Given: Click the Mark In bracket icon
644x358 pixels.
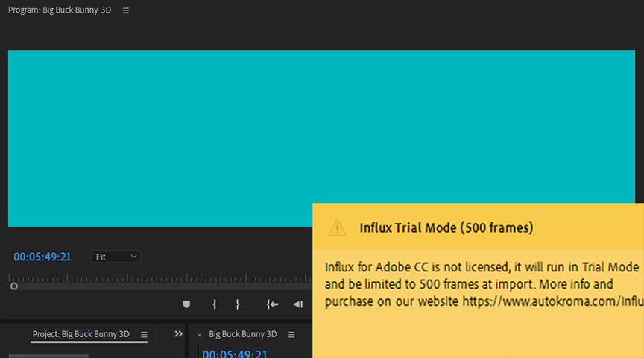Looking at the screenshot, I should pos(214,304).
